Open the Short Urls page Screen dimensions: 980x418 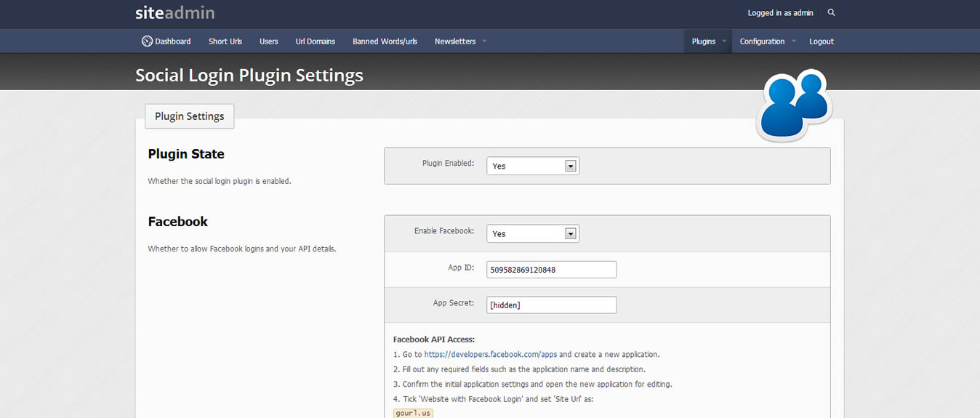point(225,41)
